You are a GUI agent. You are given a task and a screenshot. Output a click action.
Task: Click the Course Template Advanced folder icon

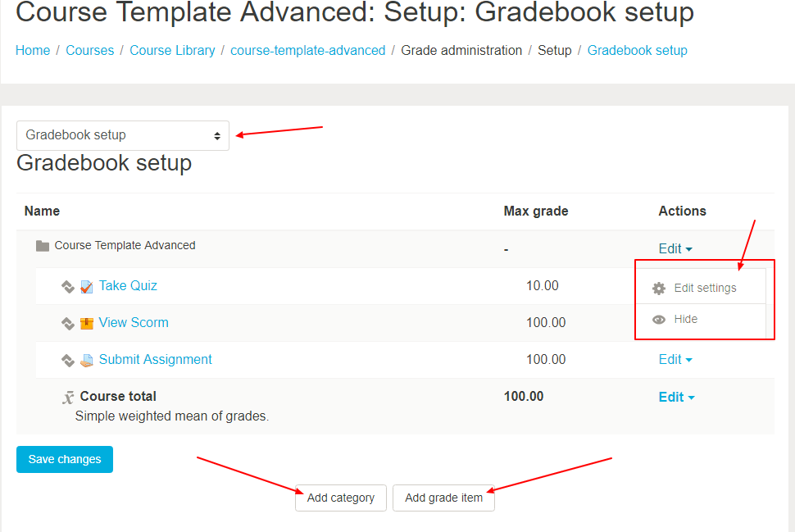pos(43,246)
